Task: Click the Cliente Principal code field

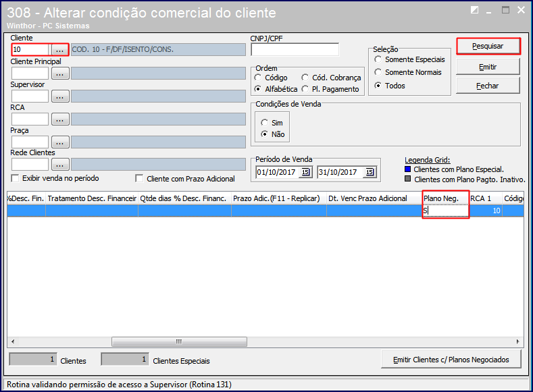Action: coord(30,74)
